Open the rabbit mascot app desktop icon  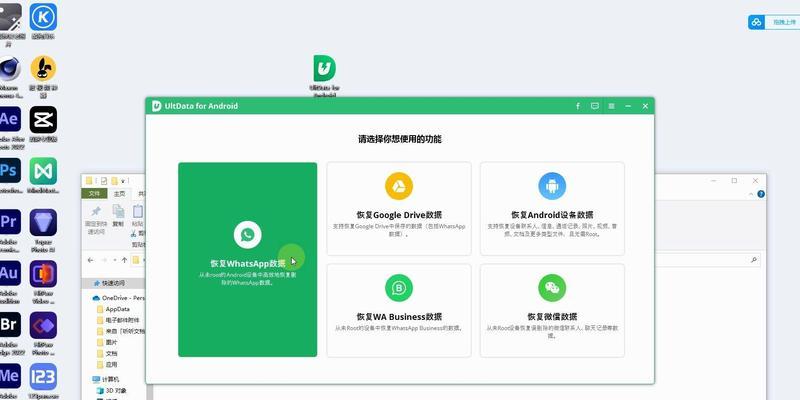click(x=43, y=76)
